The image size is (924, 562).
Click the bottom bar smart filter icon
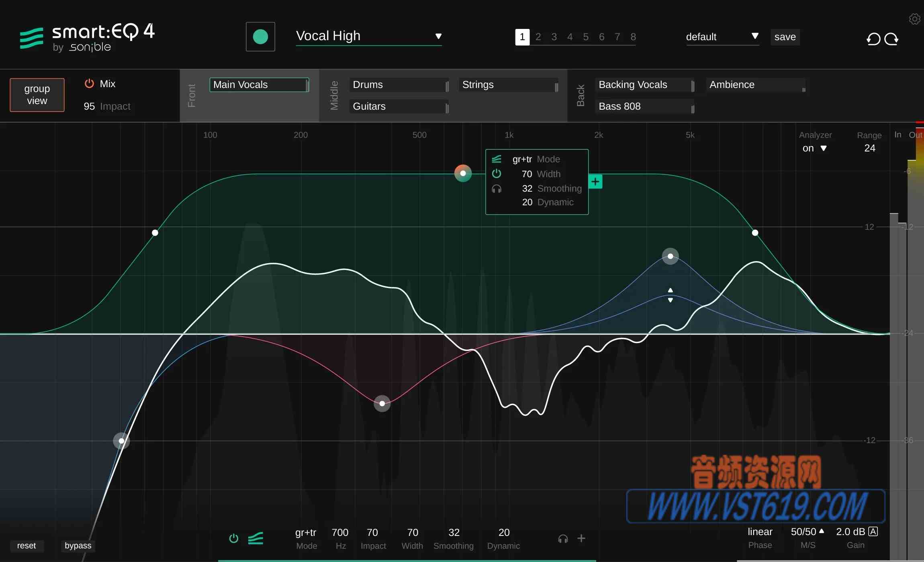click(256, 538)
